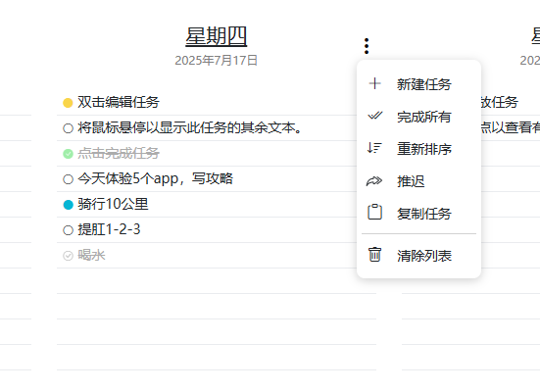Click the struck-through 点击完成任务 text

tap(119, 153)
